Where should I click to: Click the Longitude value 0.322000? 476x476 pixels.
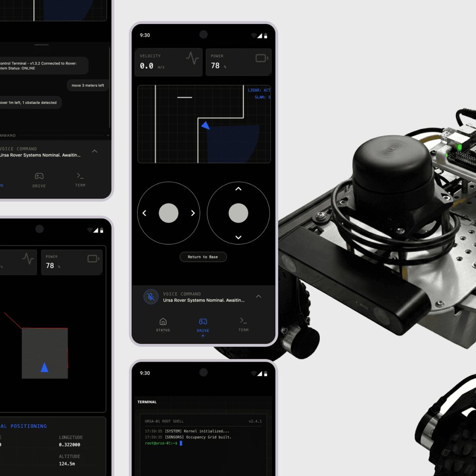(x=69, y=445)
